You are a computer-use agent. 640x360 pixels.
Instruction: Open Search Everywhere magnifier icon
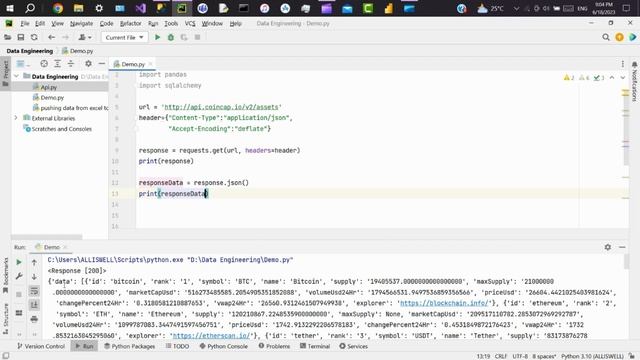(x=606, y=37)
